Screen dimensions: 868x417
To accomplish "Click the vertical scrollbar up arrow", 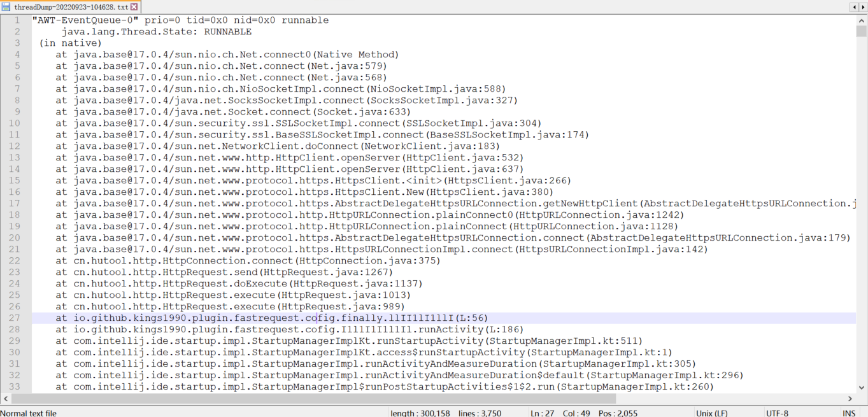I will tap(862, 20).
